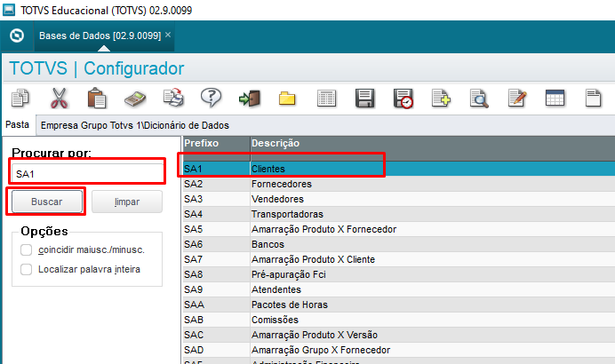615x364 pixels.
Task: Select the Pacotes de Horas row
Action: pyautogui.click(x=399, y=305)
